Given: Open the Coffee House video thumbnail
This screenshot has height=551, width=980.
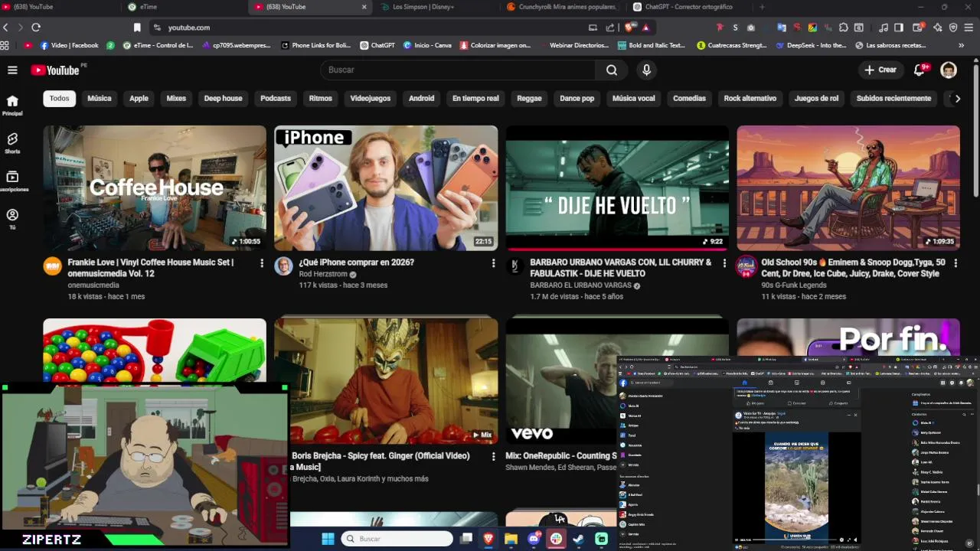Looking at the screenshot, I should 155,188.
